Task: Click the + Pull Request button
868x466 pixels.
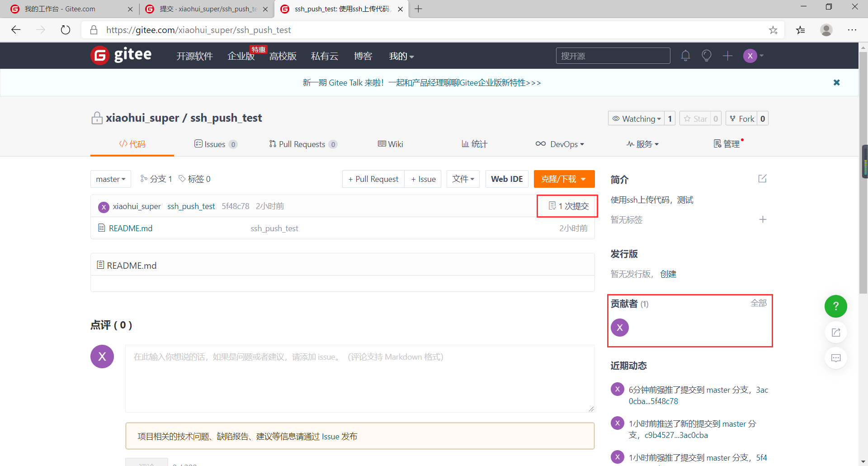Action: pyautogui.click(x=373, y=179)
